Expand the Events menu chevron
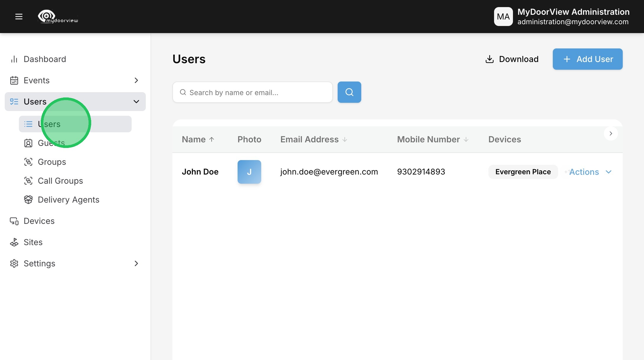The width and height of the screenshot is (644, 360). (x=136, y=80)
